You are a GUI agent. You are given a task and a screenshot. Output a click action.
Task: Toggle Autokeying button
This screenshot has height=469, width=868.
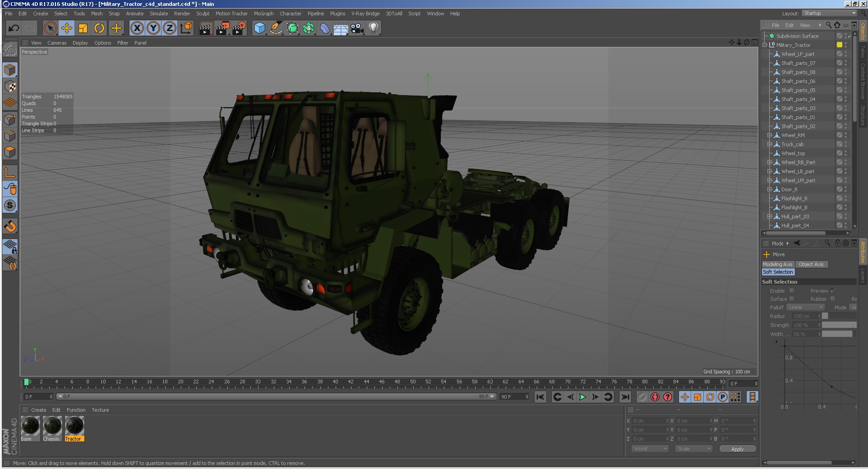(655, 397)
